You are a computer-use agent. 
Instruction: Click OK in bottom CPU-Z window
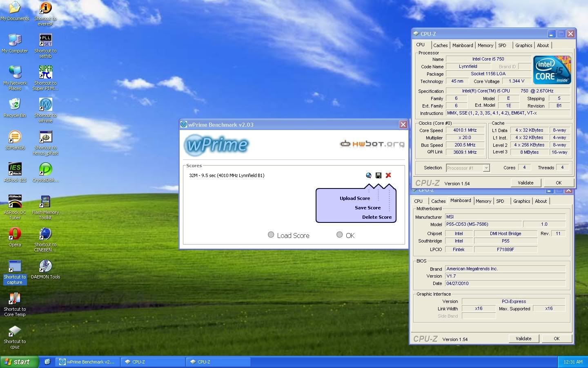557,339
